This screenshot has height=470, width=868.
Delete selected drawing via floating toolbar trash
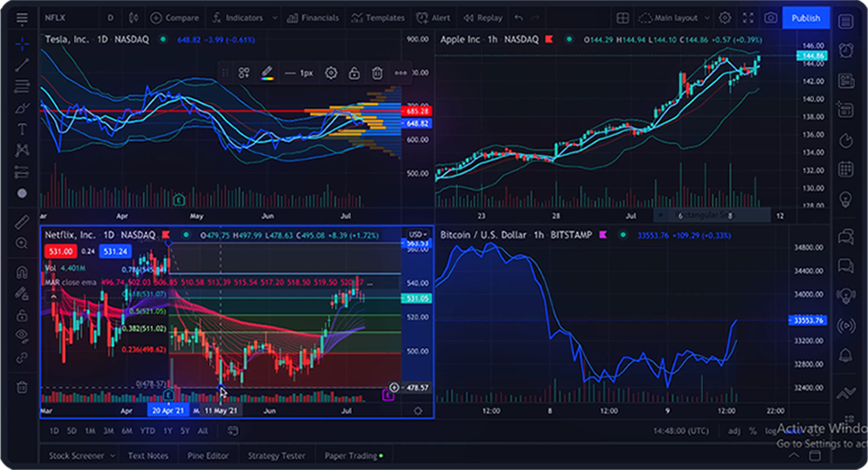pyautogui.click(x=377, y=73)
